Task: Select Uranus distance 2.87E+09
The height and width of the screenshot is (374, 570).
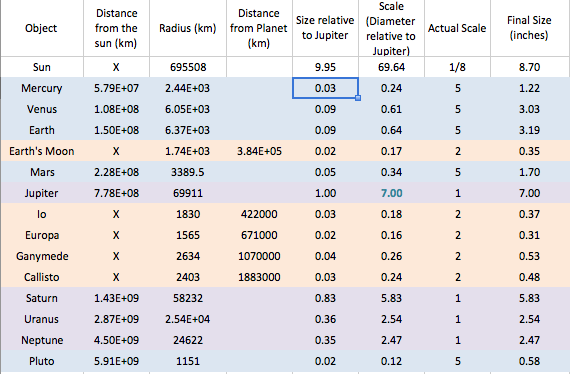Action: (x=116, y=319)
